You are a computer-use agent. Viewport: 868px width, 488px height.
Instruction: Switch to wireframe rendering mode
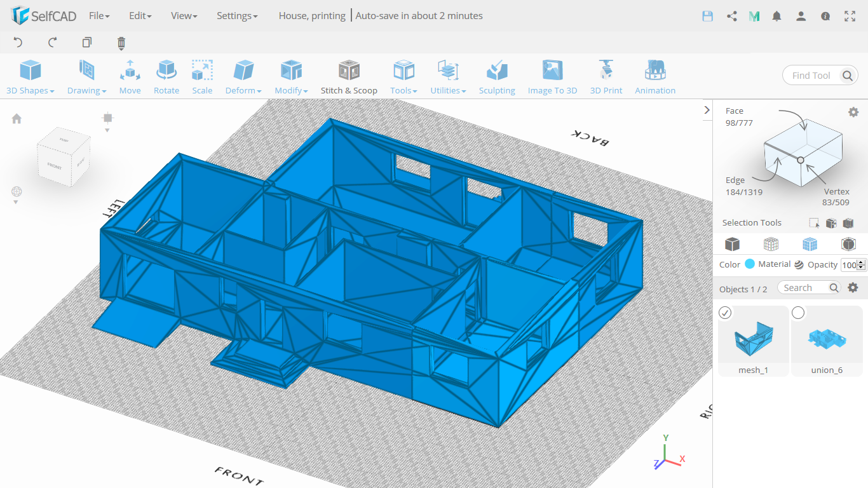[x=771, y=244]
